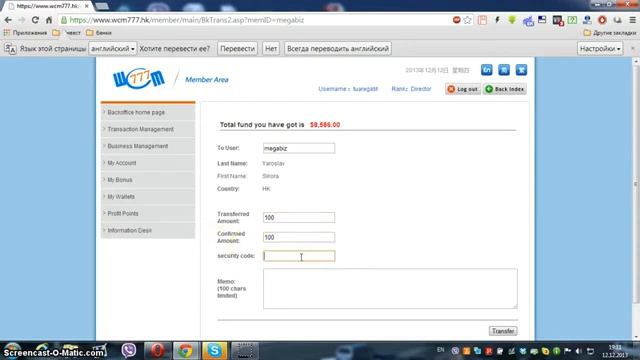640x360 pixels.
Task: Open Viber from the taskbar
Action: 129,350
